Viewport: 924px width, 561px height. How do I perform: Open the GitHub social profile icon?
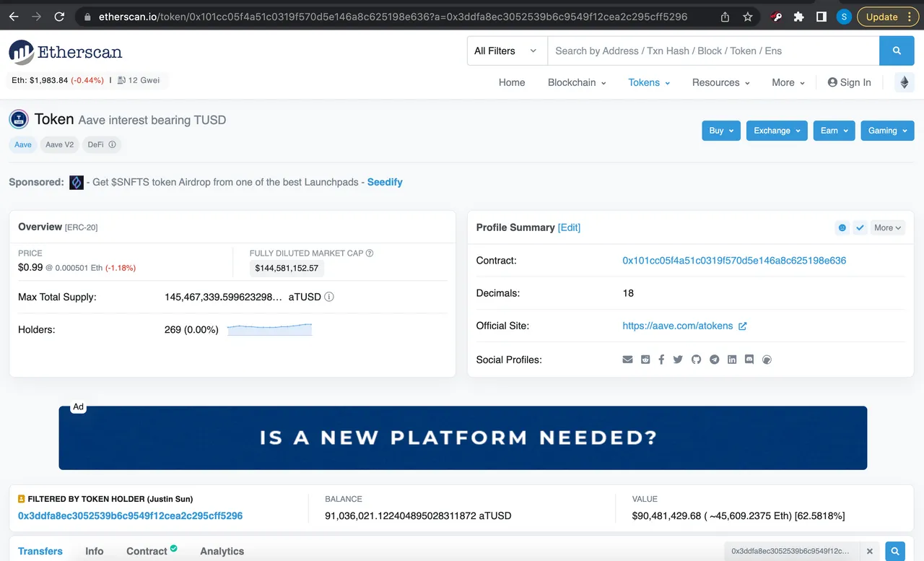tap(696, 360)
